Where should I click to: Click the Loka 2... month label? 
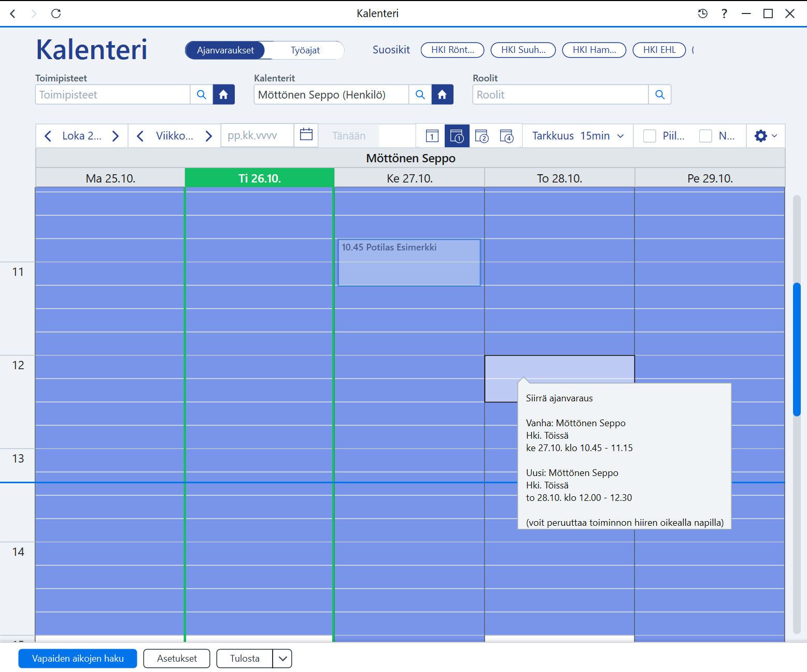[x=82, y=136]
